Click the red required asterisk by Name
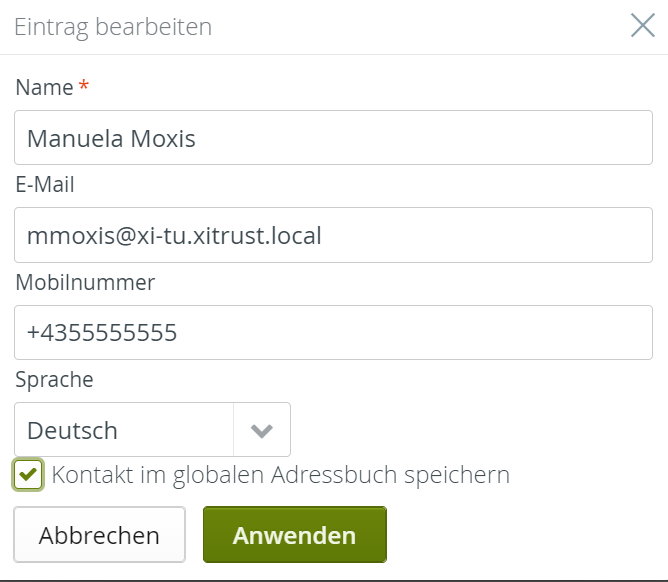Viewport: 668px width, 582px height. (x=83, y=87)
